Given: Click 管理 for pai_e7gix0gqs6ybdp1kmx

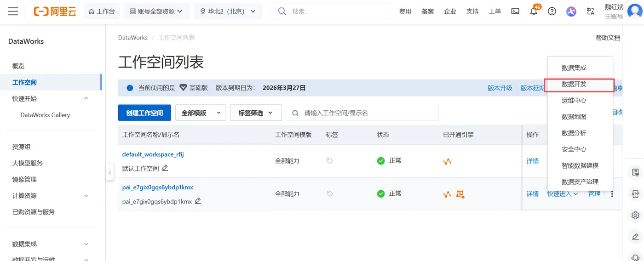Looking at the screenshot, I should [x=594, y=194].
